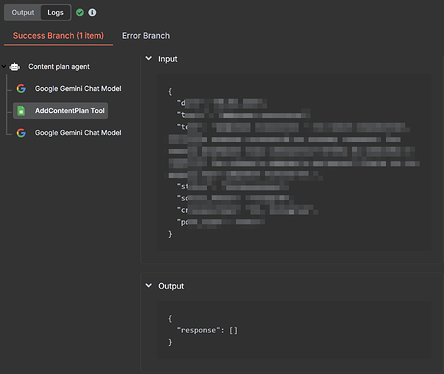
Task: Open the Error Branch tab
Action: (146, 36)
